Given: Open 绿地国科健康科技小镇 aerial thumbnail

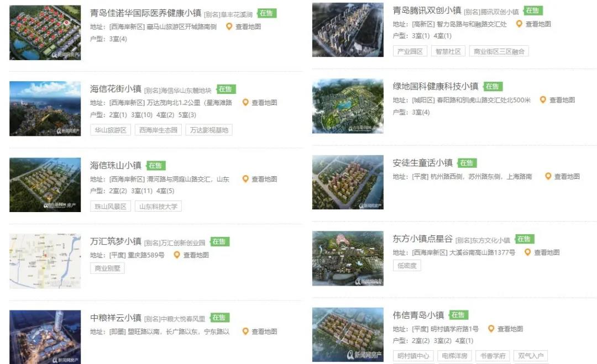Looking at the screenshot, I should click(x=348, y=106).
